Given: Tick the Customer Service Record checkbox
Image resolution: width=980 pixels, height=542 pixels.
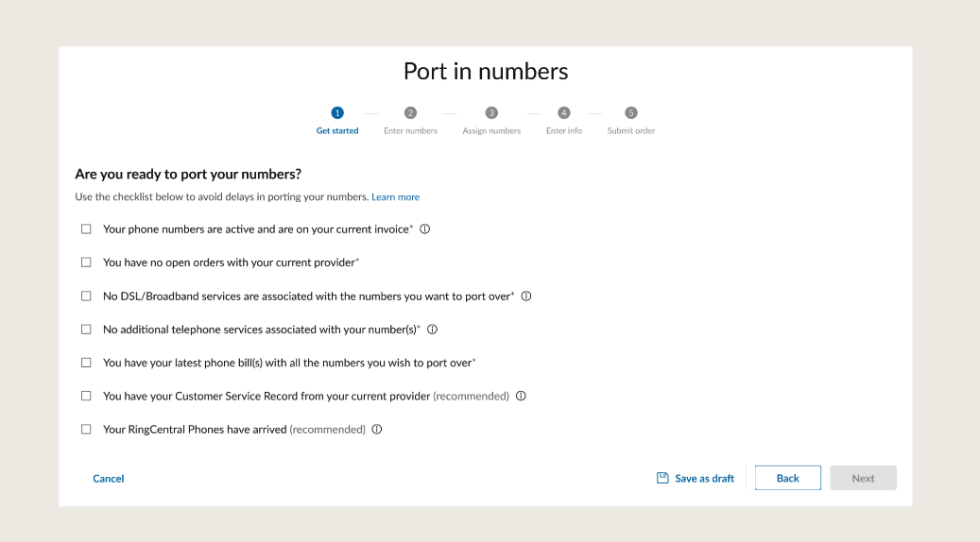Looking at the screenshot, I should pos(86,396).
